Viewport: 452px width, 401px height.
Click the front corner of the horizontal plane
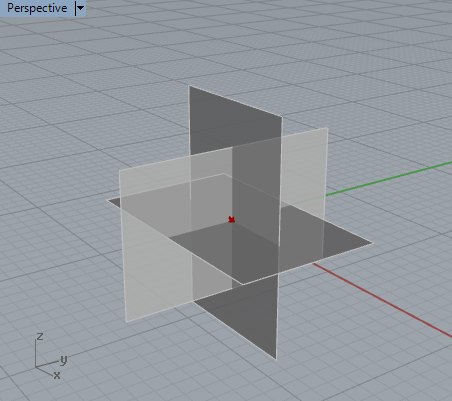(243, 284)
